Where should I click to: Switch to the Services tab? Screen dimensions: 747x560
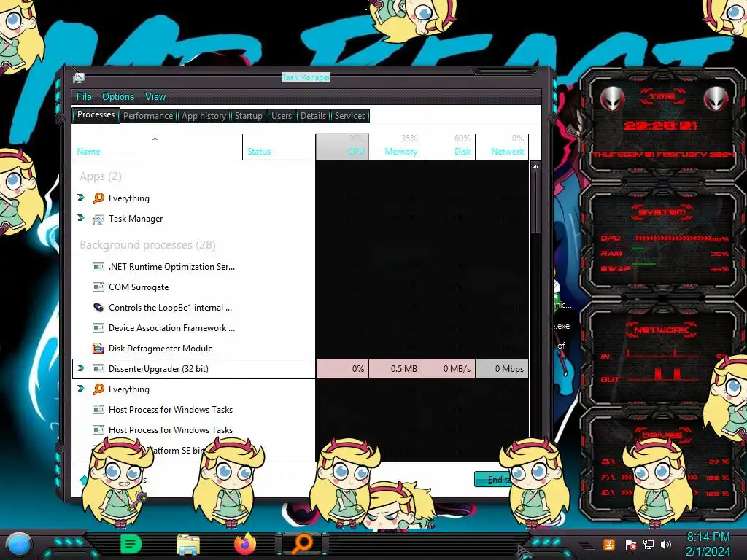coord(349,116)
